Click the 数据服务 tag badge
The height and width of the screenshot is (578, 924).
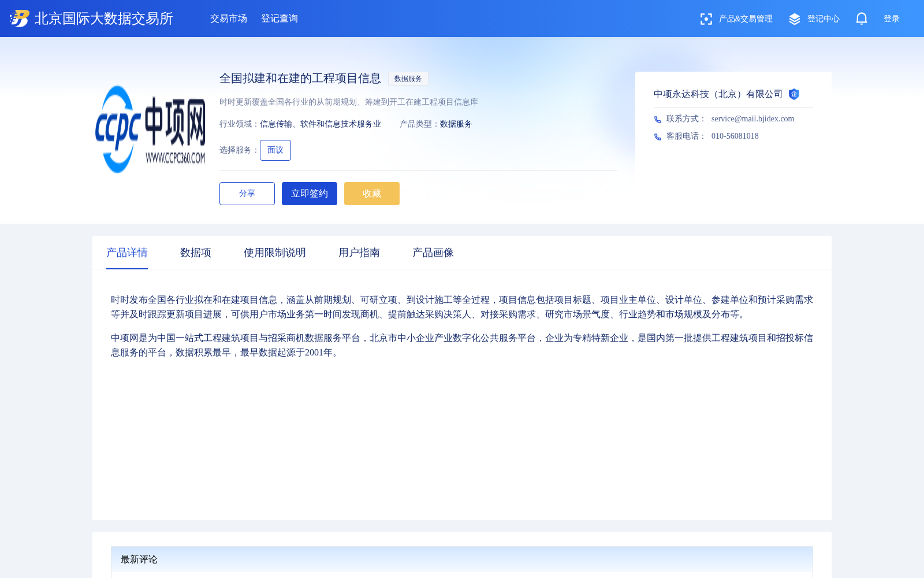coord(408,79)
